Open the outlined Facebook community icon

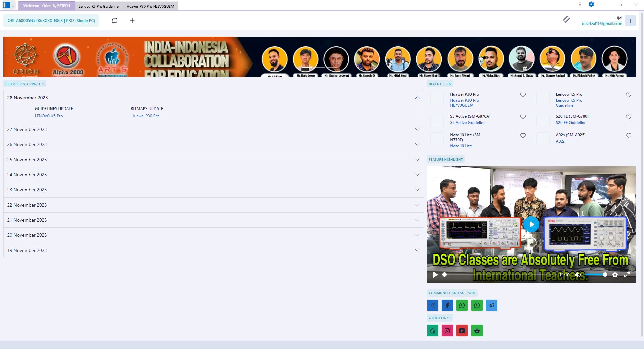[x=433, y=305]
